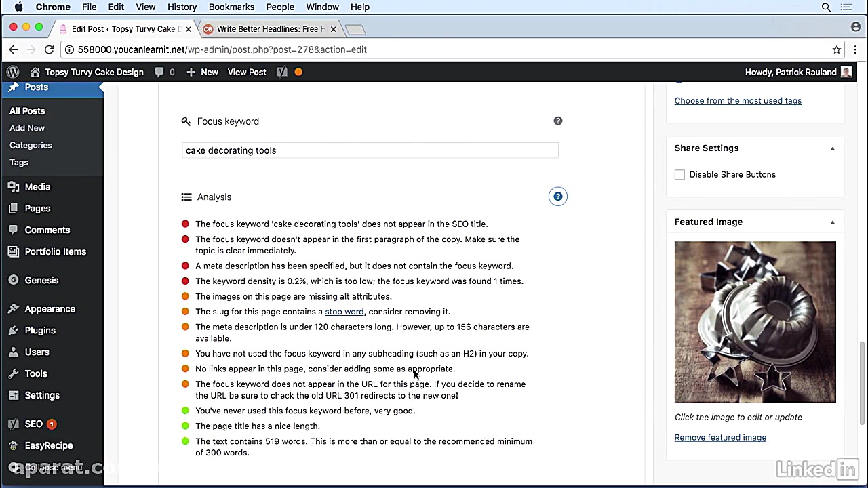Open Tags under Posts

click(19, 163)
